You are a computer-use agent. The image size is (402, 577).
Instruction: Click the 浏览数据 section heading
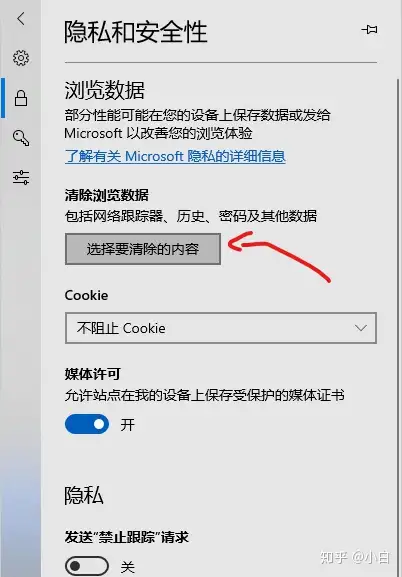(105, 90)
